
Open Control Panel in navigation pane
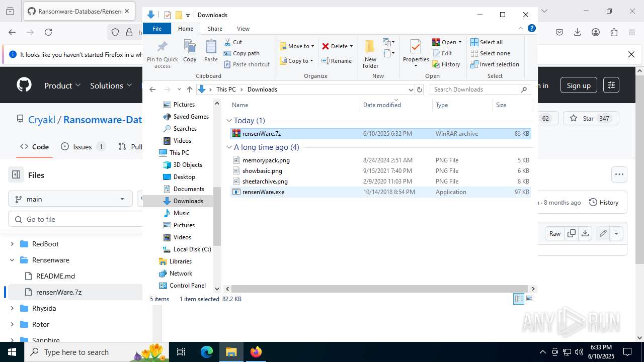pyautogui.click(x=187, y=286)
